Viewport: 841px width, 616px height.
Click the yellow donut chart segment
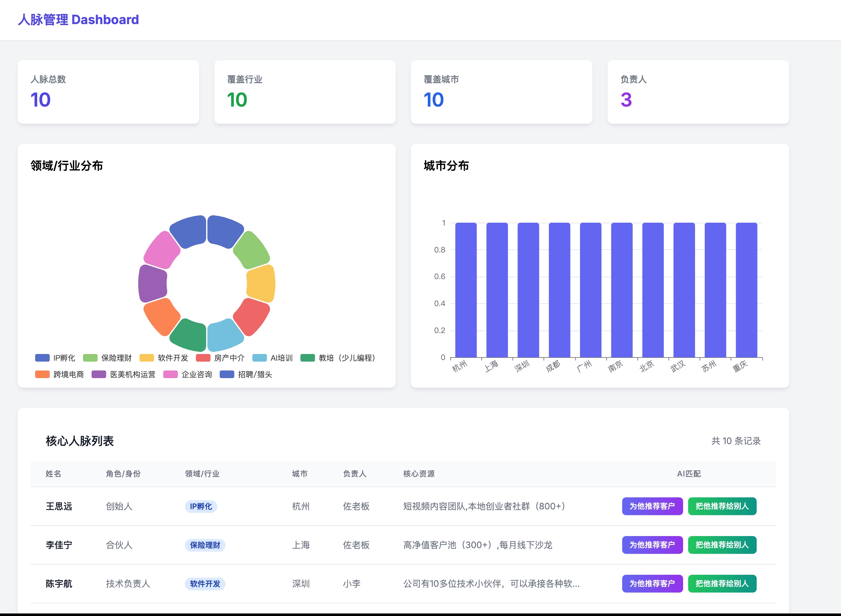pyautogui.click(x=261, y=283)
